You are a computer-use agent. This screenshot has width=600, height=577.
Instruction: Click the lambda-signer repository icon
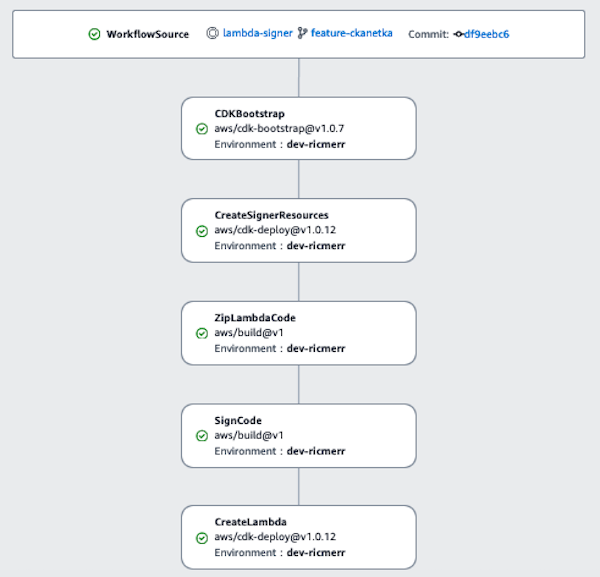(x=212, y=34)
